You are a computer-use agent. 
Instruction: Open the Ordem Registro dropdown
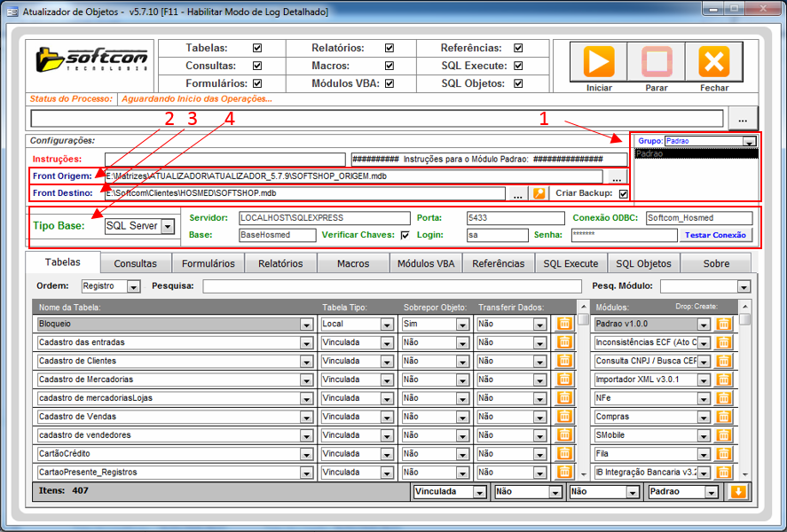133,286
